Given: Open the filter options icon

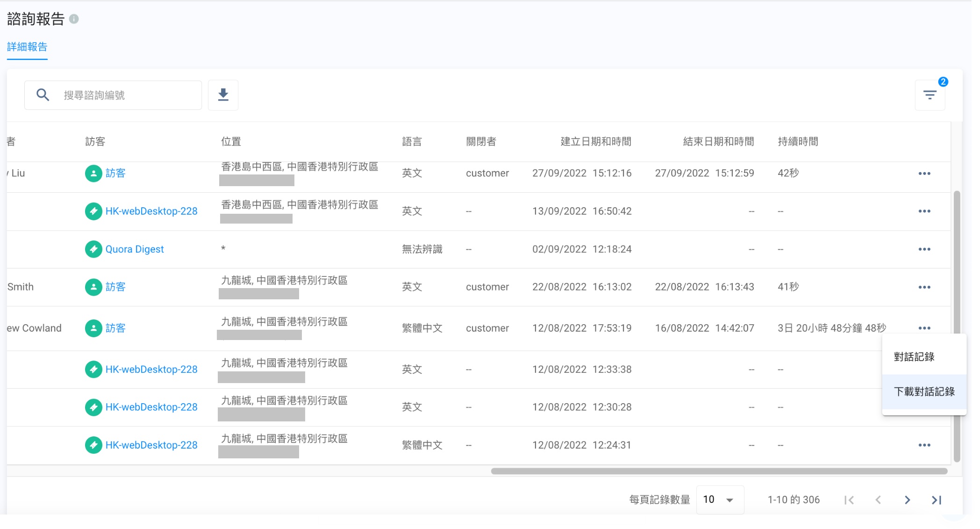Looking at the screenshot, I should [x=930, y=95].
